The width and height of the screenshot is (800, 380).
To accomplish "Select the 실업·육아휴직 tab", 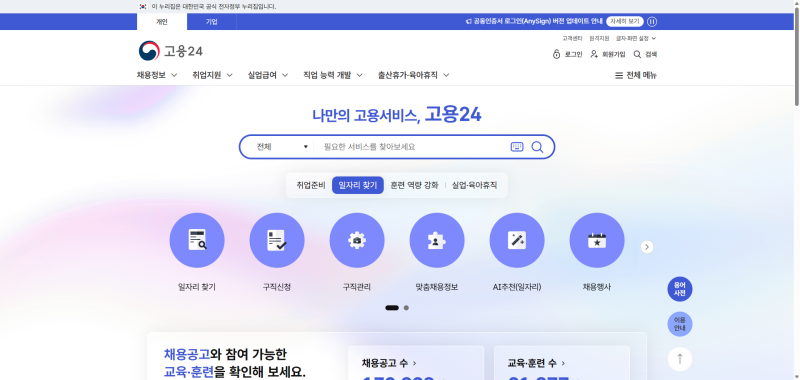I will pyautogui.click(x=474, y=185).
